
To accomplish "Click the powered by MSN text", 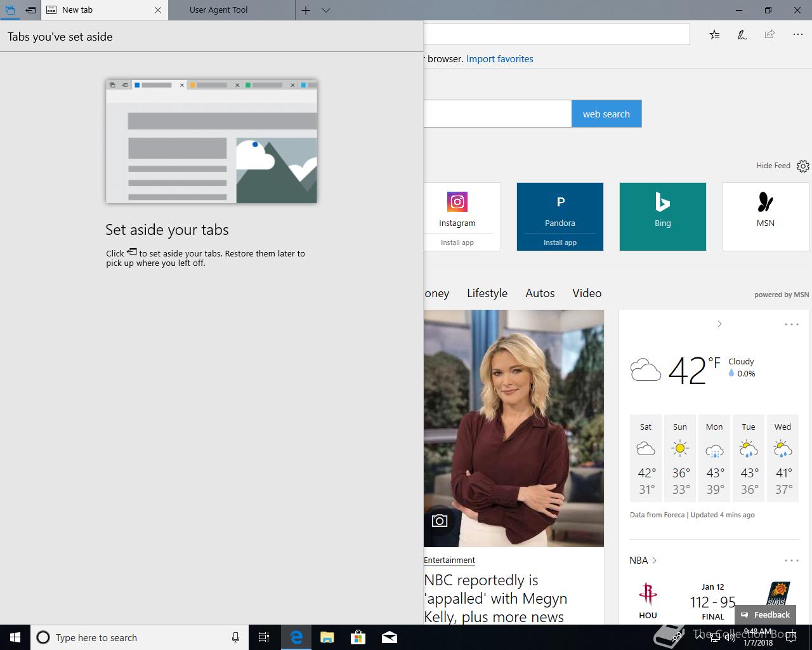I will pos(782,295).
